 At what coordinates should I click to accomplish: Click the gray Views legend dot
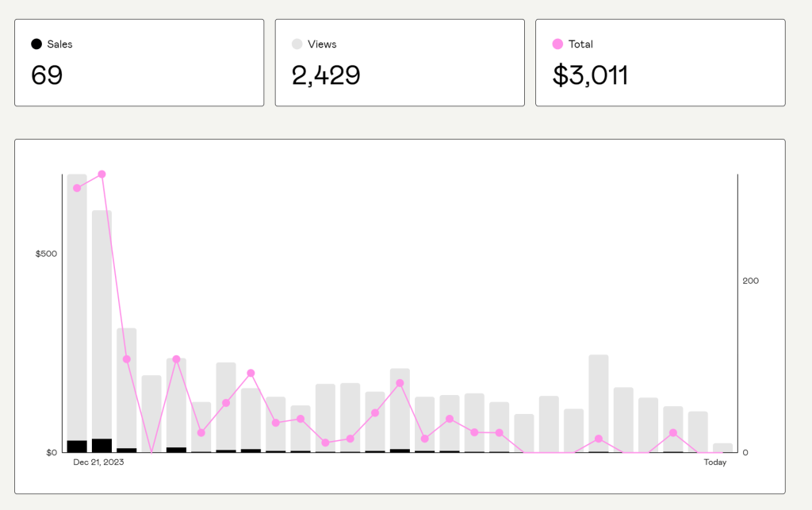point(297,44)
